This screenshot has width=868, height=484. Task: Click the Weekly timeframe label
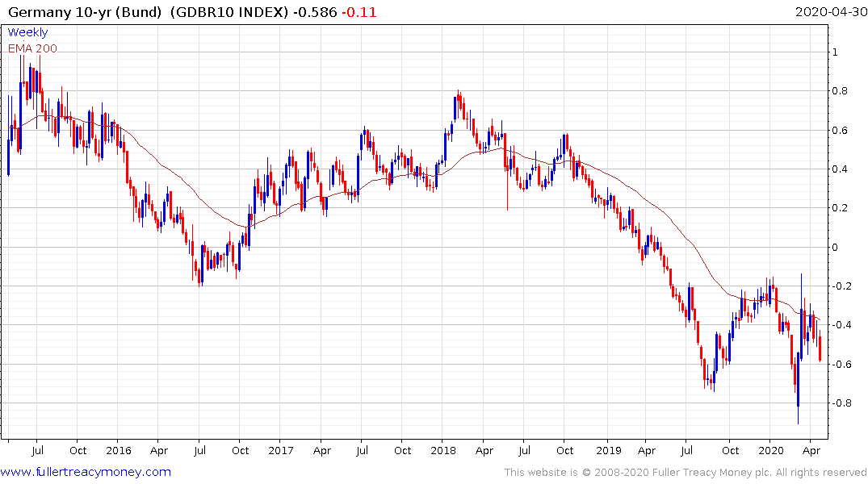[x=27, y=32]
